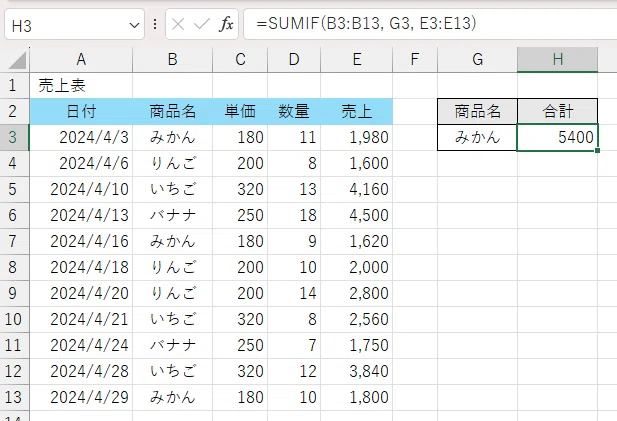Click the date cell 2024/4/13
The image size is (617, 421).
[x=81, y=215]
